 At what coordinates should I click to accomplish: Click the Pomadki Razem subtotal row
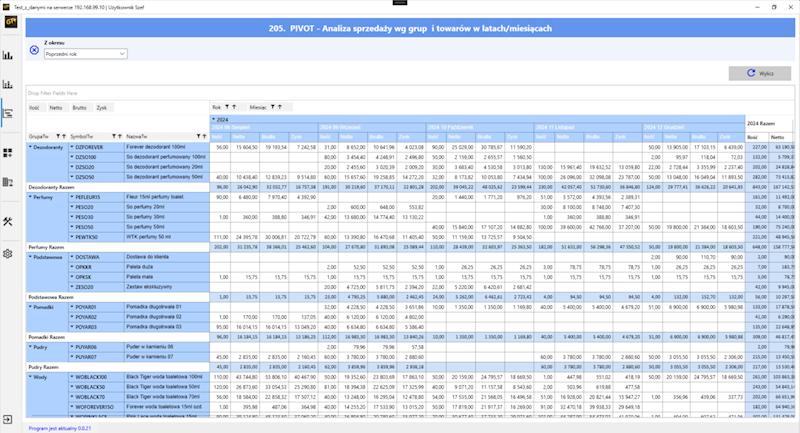coord(118,337)
